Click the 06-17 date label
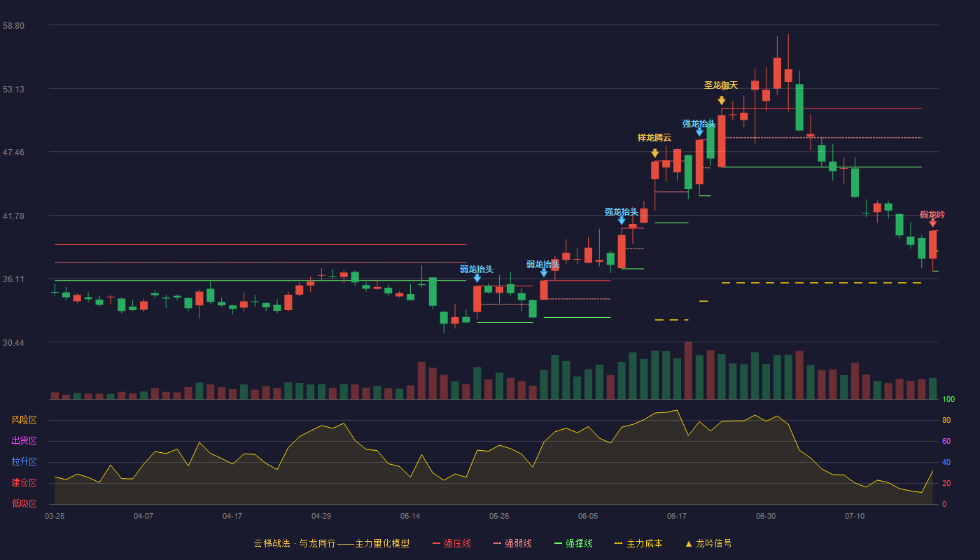The width and height of the screenshot is (980, 560). [677, 516]
